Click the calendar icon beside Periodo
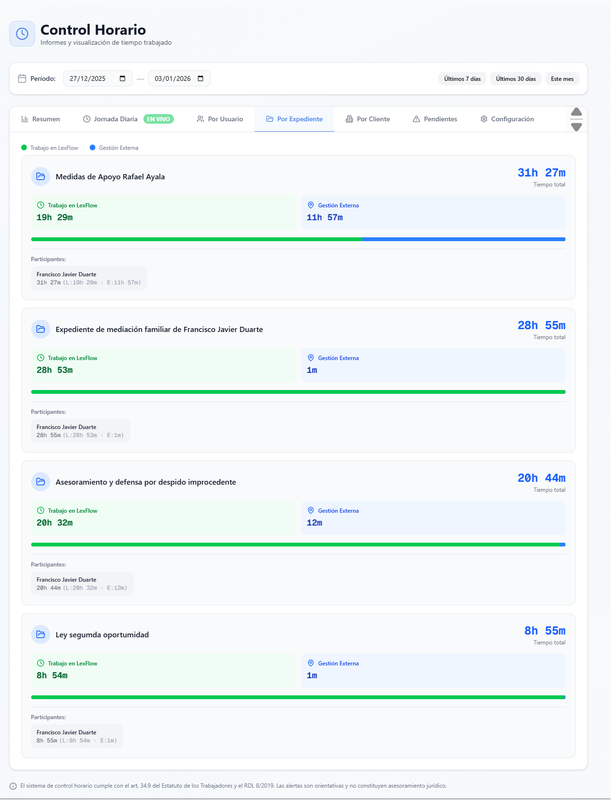 22,79
